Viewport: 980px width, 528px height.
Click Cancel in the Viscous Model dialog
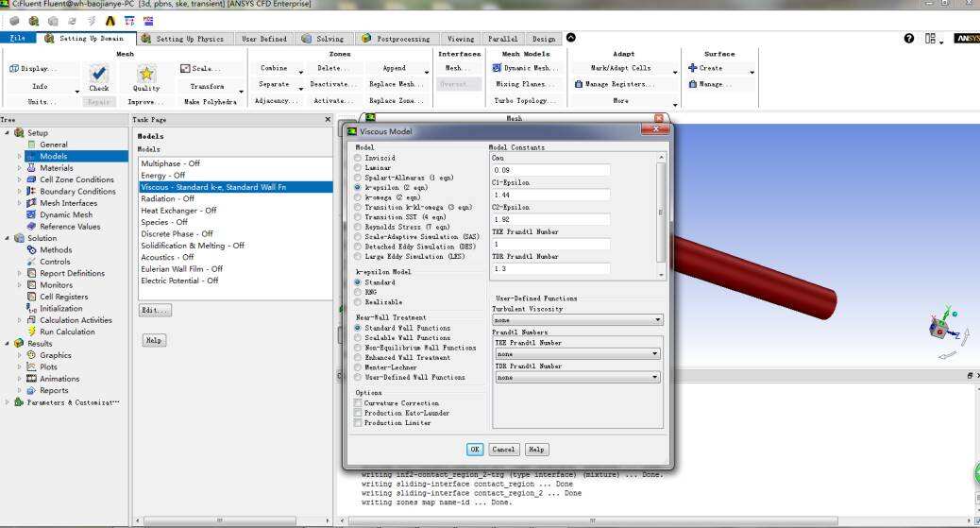tap(503, 450)
